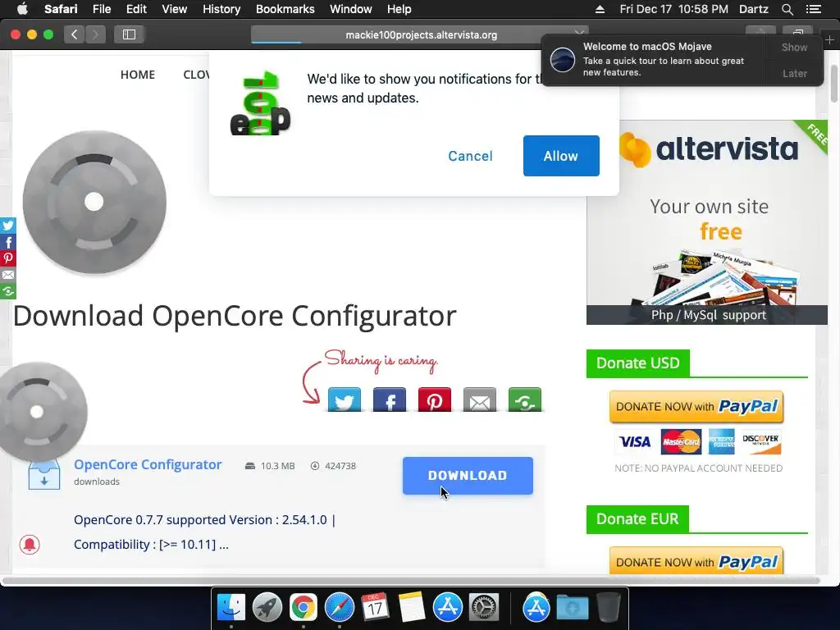The image size is (840, 630).
Task: Click the download box icon beside OpenCore Configurator
Action: click(44, 474)
